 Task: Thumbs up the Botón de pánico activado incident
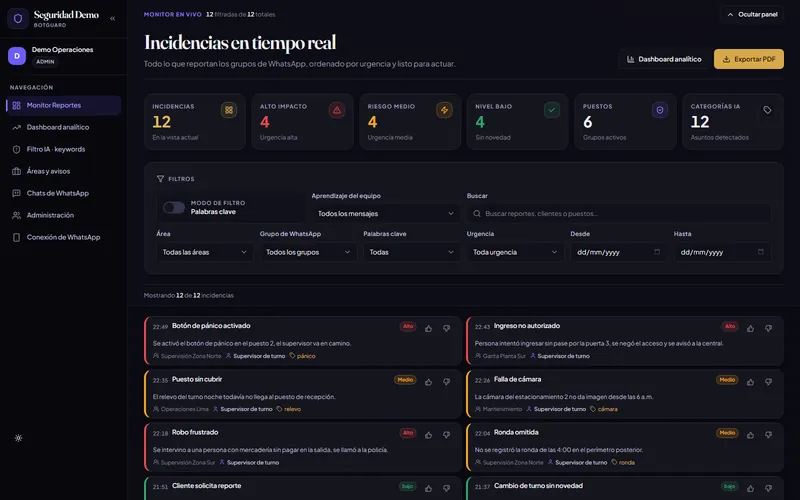(429, 329)
